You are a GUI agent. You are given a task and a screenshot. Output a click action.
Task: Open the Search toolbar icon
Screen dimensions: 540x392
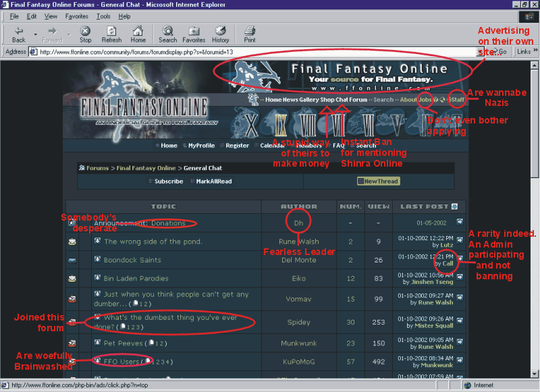click(167, 34)
